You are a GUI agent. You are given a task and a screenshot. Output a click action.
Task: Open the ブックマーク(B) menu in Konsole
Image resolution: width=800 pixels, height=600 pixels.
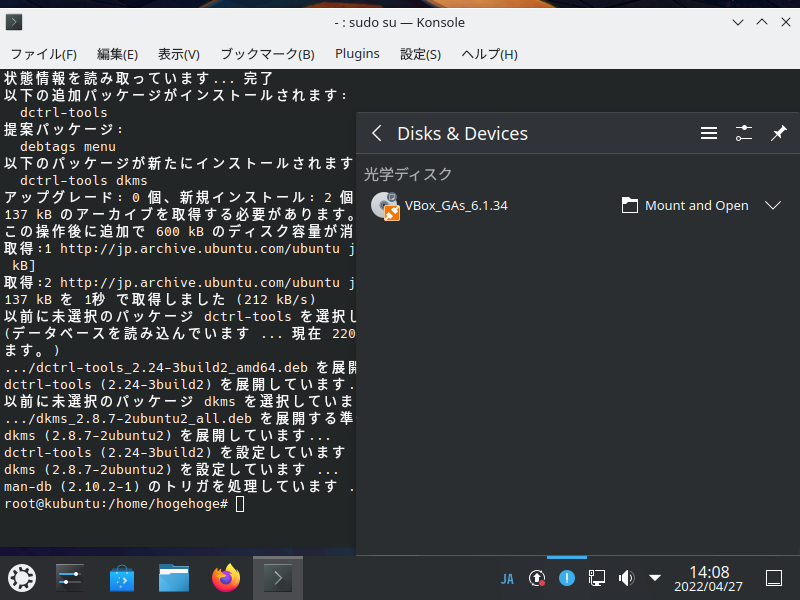click(267, 54)
